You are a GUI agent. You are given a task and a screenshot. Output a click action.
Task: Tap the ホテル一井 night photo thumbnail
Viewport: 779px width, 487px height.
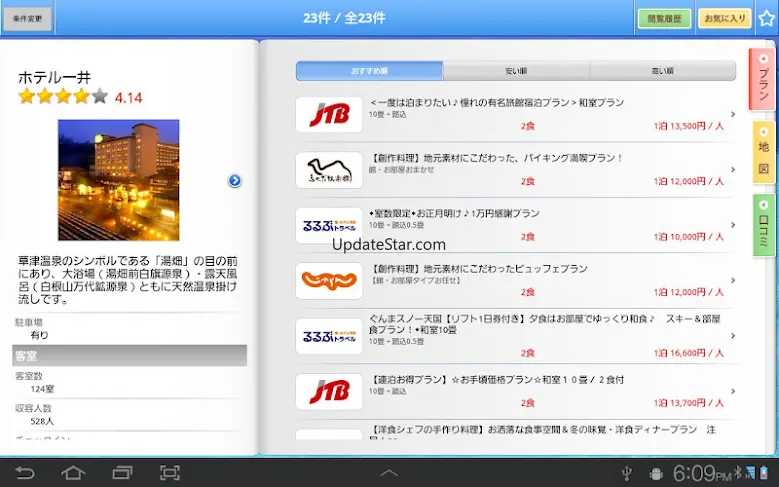(118, 180)
